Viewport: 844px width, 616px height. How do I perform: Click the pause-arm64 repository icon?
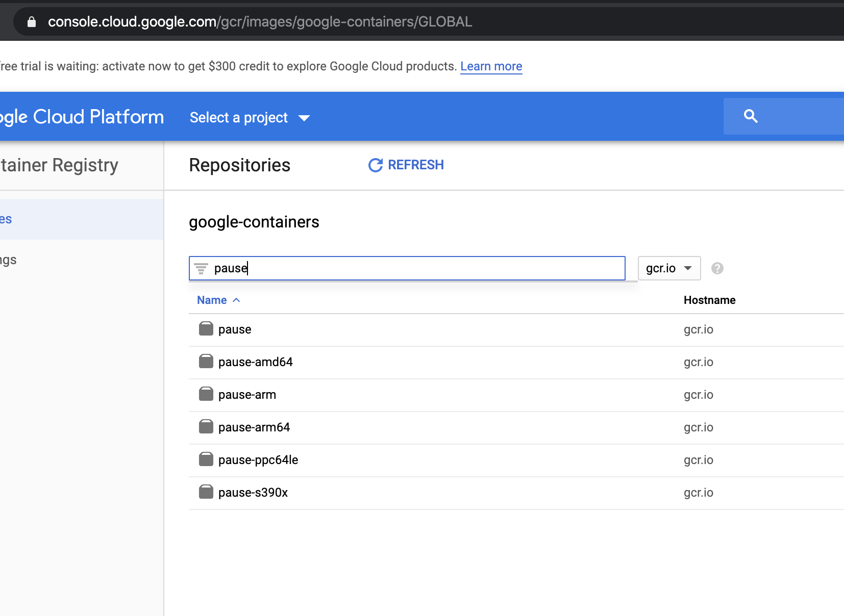[x=206, y=426]
